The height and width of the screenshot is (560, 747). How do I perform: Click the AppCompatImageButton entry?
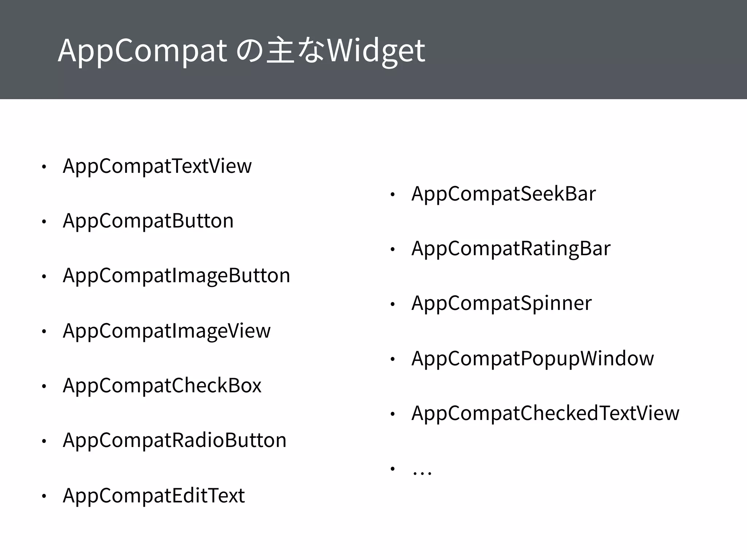(176, 276)
